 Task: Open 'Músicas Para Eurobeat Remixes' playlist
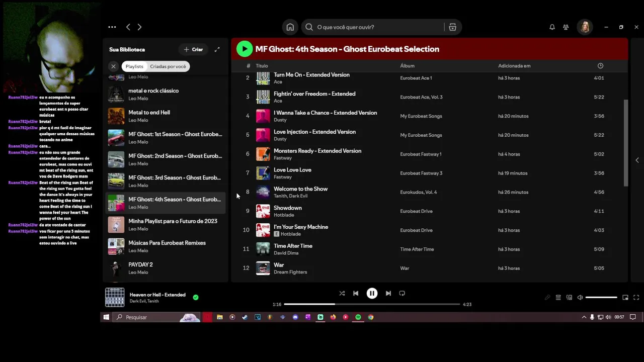point(166,246)
